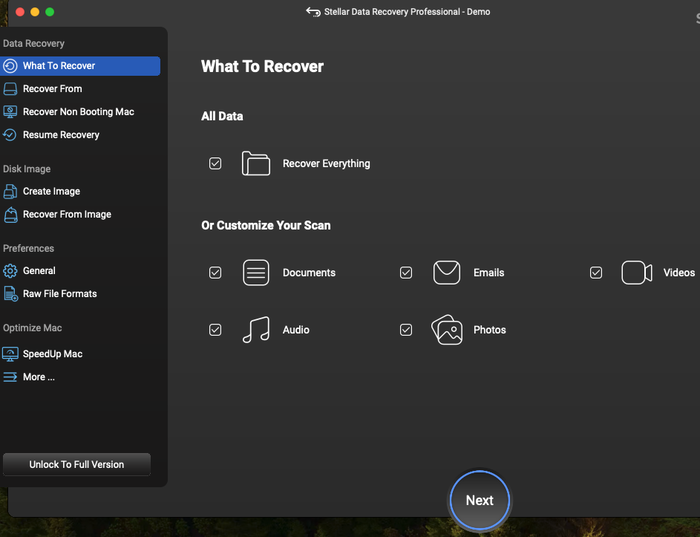Click the Recover From Image icon
The height and width of the screenshot is (537, 700).
tap(10, 215)
